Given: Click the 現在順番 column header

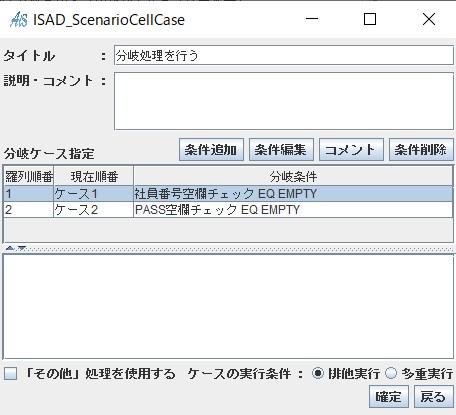Looking at the screenshot, I should [x=94, y=176].
